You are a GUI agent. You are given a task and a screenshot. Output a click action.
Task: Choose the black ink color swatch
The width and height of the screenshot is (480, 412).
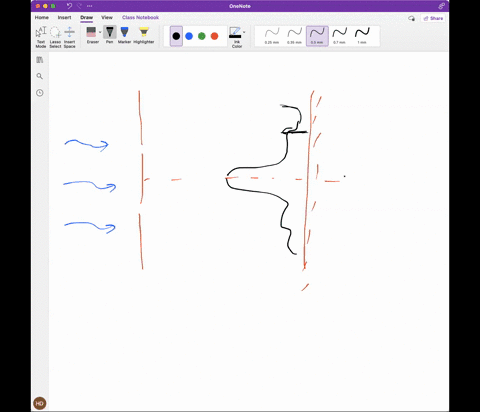[x=176, y=36]
